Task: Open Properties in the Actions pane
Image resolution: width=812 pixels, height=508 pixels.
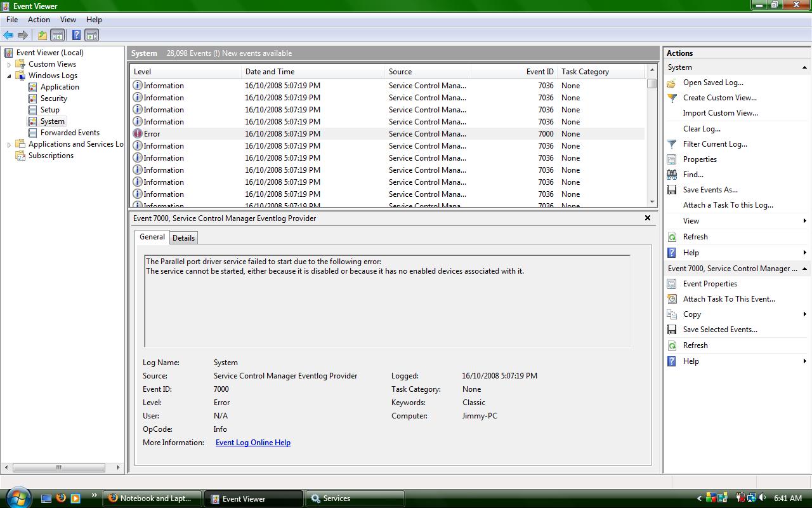Action: click(x=700, y=159)
